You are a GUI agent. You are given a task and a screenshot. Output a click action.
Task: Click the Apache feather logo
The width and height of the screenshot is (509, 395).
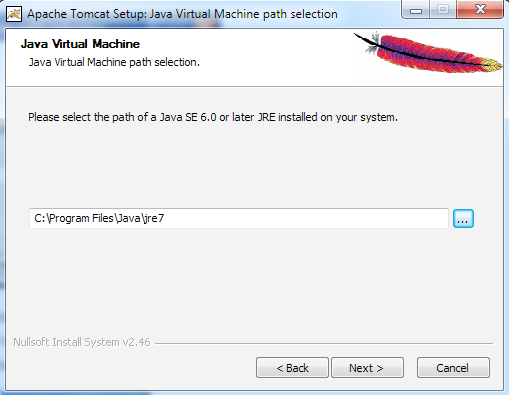point(429,52)
